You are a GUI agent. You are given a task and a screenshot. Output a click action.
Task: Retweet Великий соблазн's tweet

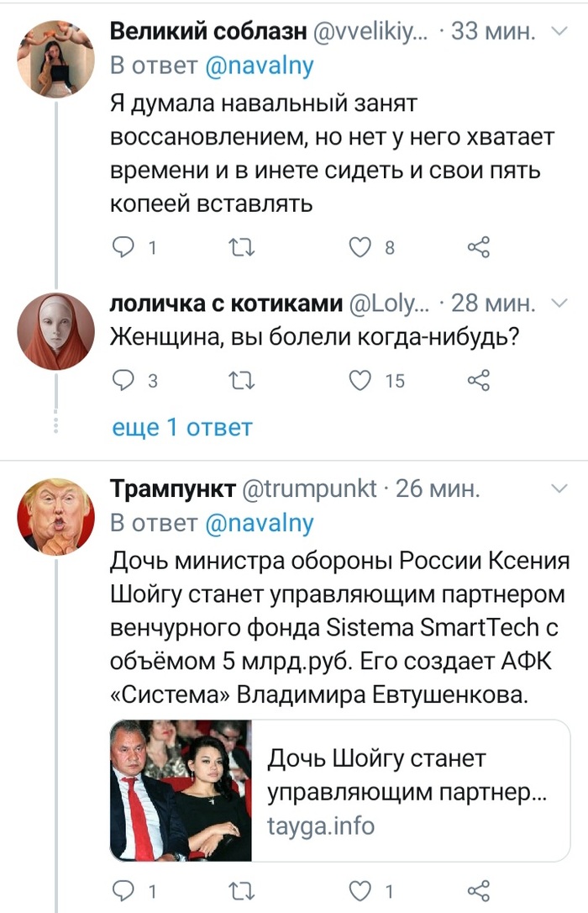point(243,247)
